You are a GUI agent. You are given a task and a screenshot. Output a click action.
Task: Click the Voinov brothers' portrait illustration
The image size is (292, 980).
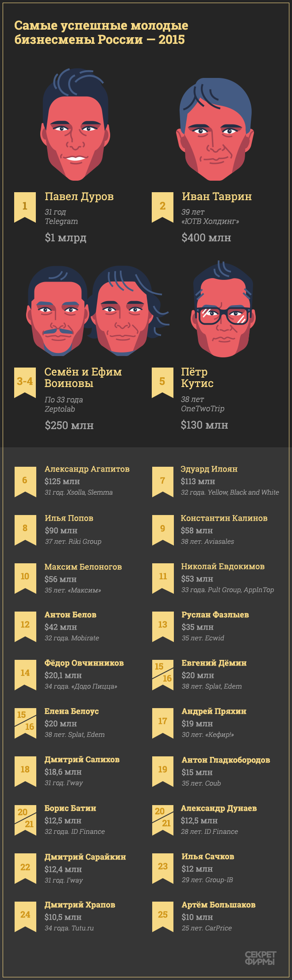point(98,310)
